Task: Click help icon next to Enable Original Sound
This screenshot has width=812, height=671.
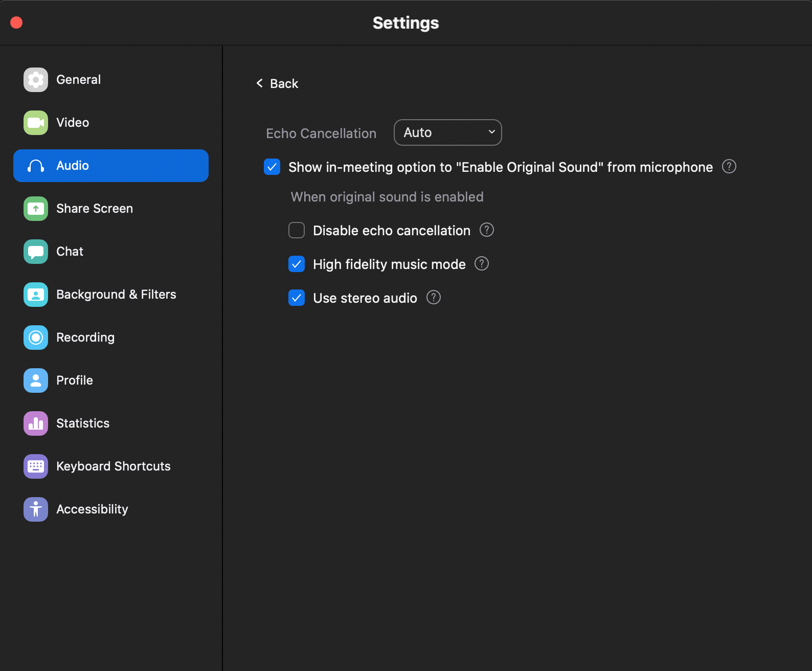Action: 729,166
